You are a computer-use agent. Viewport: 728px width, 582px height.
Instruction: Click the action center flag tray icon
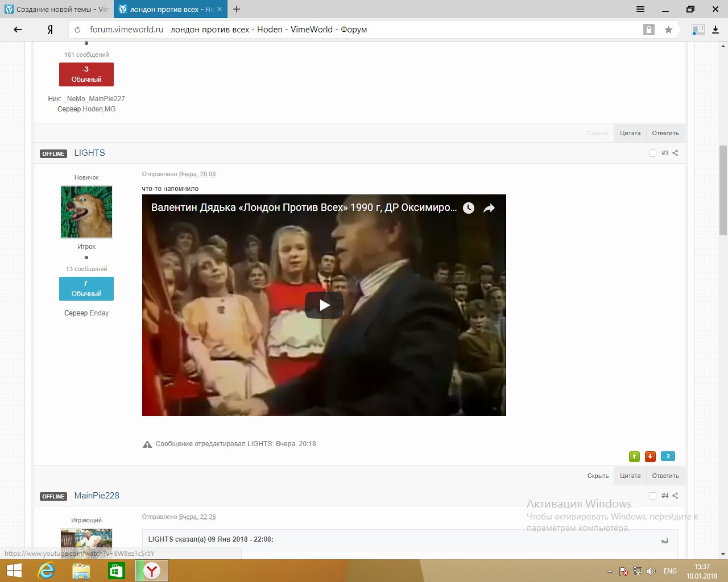click(x=624, y=571)
